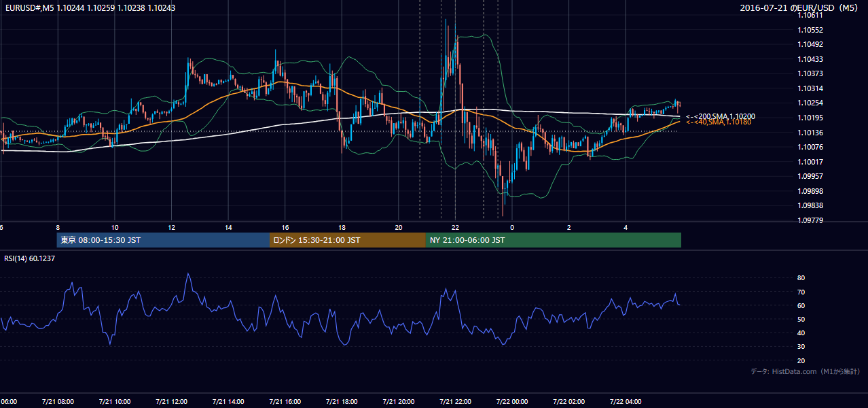Select the NY 21:00-06:00 JST session bar
Viewport: 868px width, 408px height.
click(554, 240)
